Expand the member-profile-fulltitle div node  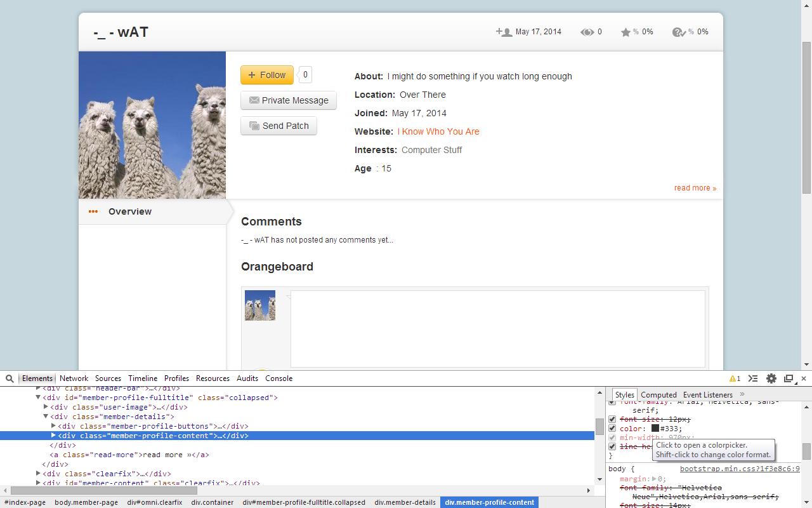pos(38,398)
